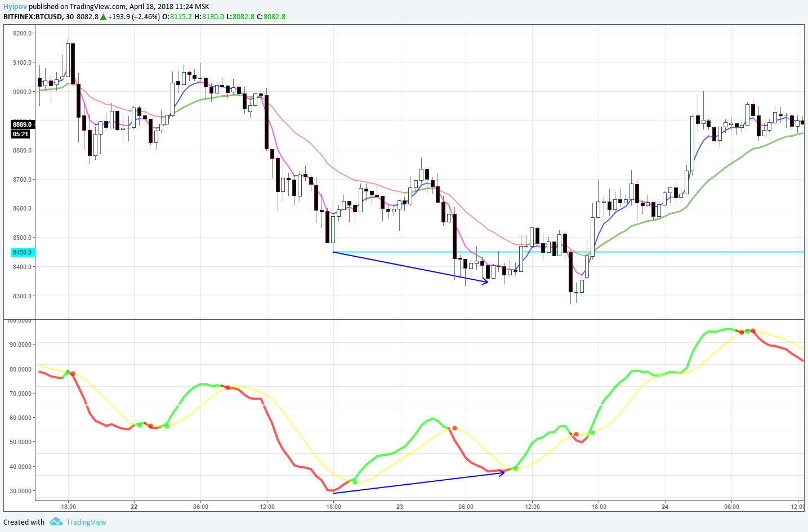The height and width of the screenshot is (532, 808).
Task: Open the Hyipov author link
Action: [x=15, y=7]
